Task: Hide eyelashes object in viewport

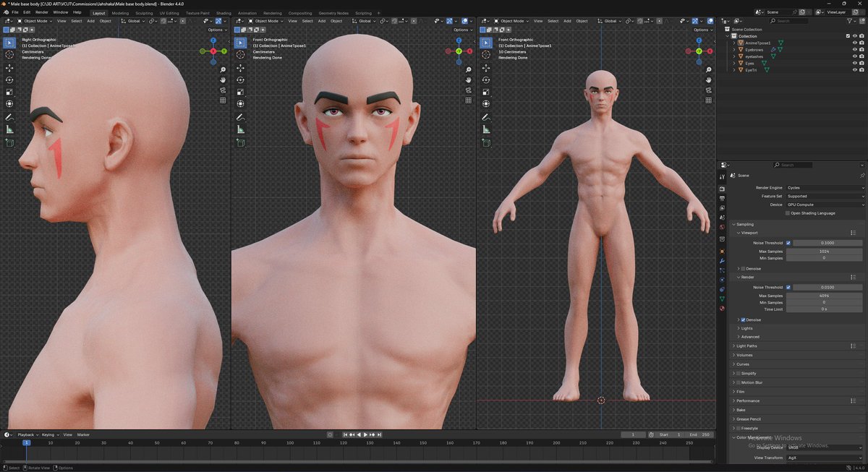Action: click(x=855, y=56)
